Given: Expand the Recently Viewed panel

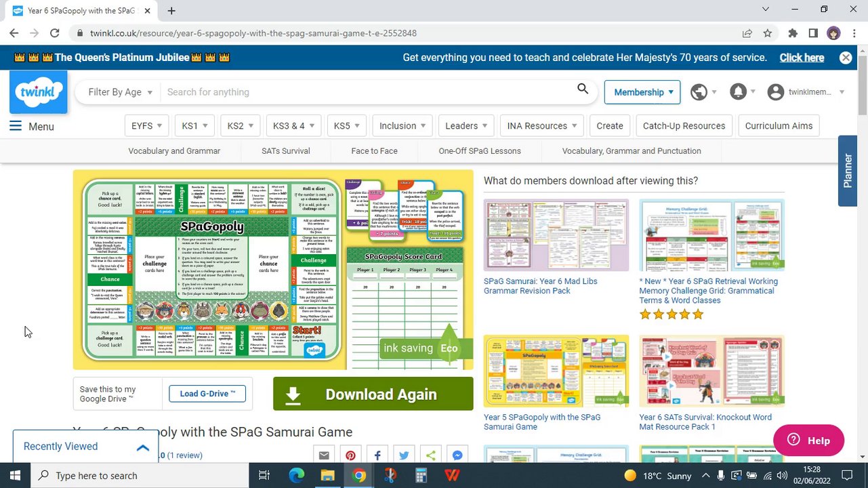Looking at the screenshot, I should (86, 447).
